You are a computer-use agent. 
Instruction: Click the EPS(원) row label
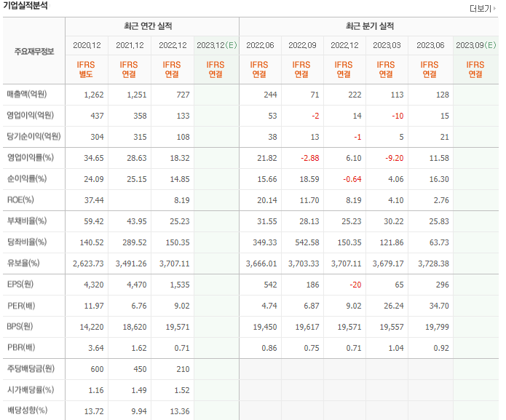(20, 284)
